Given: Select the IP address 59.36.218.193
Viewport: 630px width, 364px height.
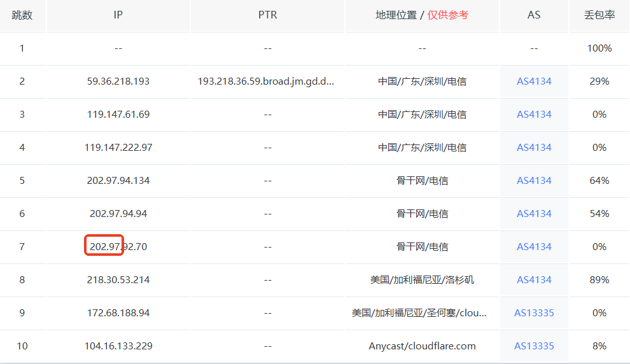Looking at the screenshot, I should pos(118,81).
